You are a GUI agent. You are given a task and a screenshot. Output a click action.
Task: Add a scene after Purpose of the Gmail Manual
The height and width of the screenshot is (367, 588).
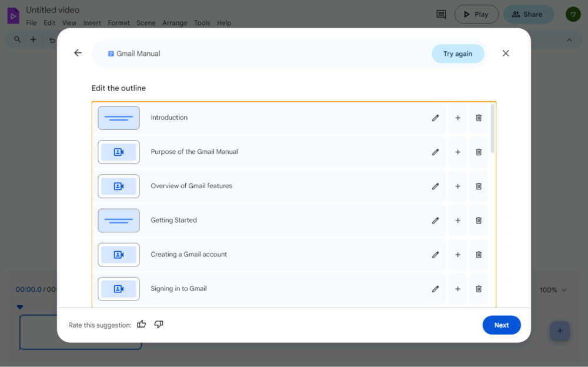(x=457, y=152)
